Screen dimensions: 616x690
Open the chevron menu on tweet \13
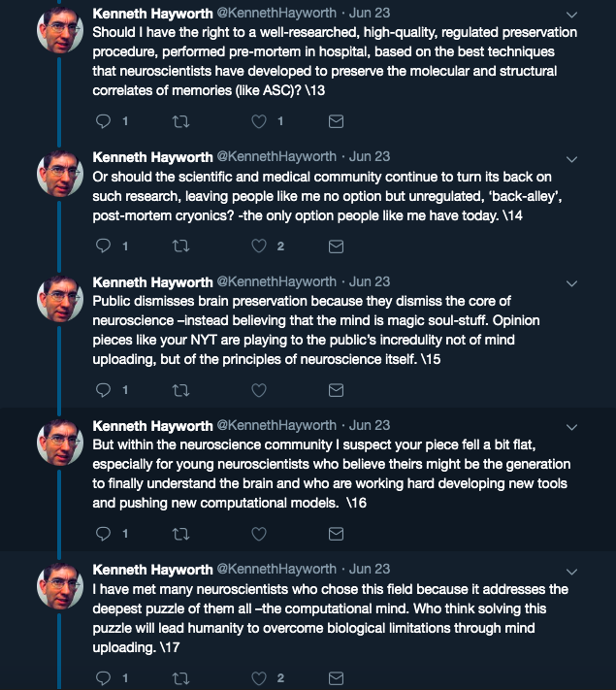[x=571, y=15]
